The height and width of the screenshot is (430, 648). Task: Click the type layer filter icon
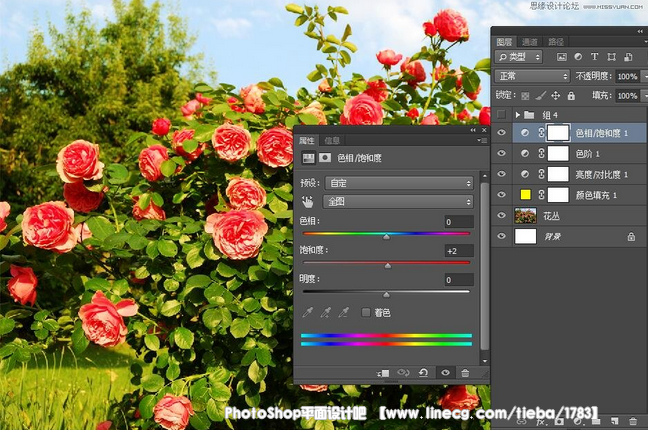click(594, 57)
